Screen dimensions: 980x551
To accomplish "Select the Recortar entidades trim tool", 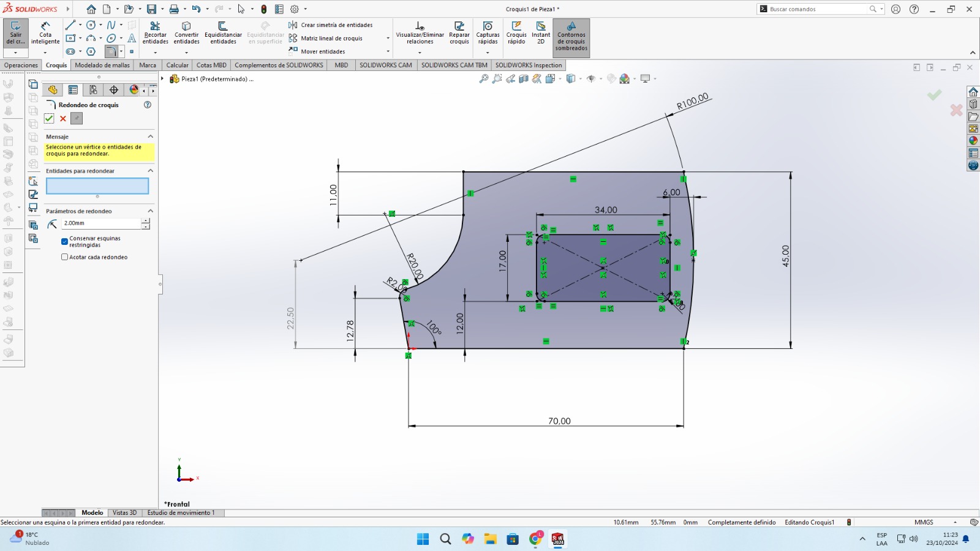I will [x=155, y=33].
